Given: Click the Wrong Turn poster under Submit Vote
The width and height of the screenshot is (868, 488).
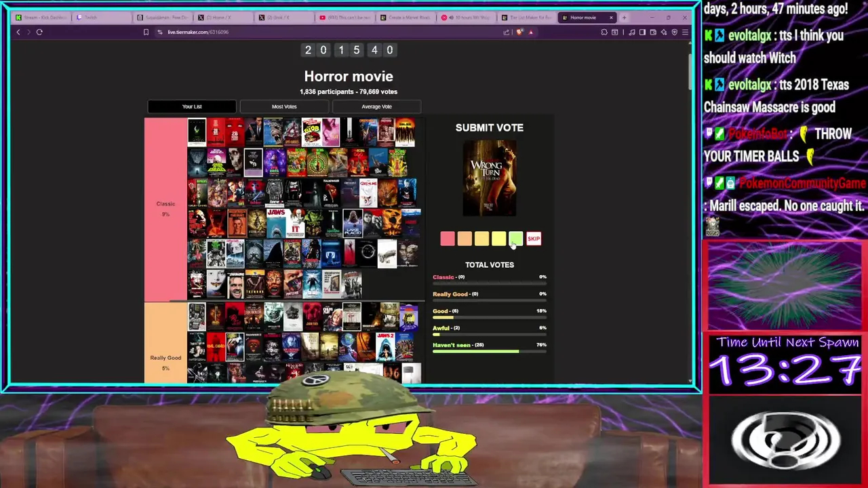Looking at the screenshot, I should pos(490,178).
